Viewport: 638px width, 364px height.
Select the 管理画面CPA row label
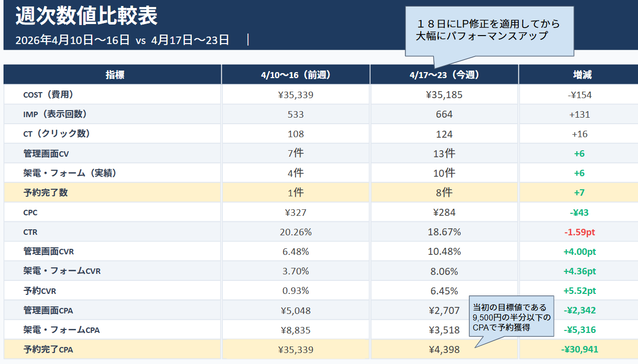(x=48, y=310)
